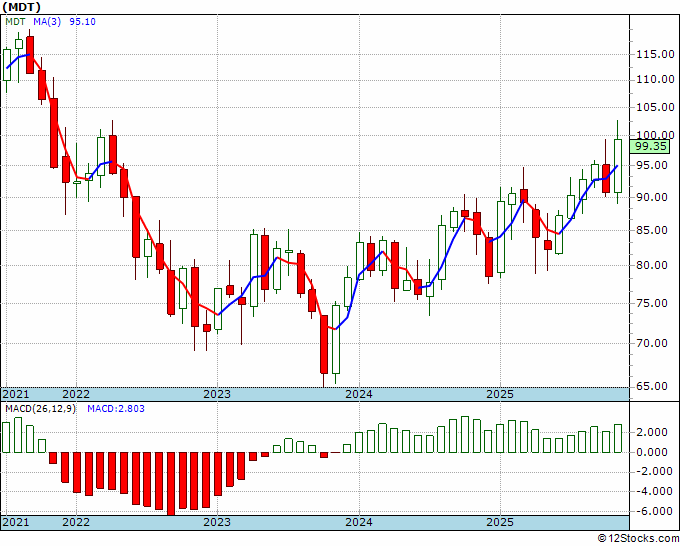Image resolution: width=680 pixels, height=546 pixels.
Task: Click the MACD(26,12,9) indicator label
Action: click(x=40, y=409)
